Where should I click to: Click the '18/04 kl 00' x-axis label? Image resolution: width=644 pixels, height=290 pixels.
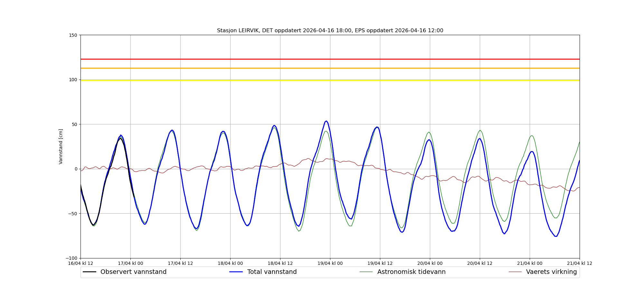tap(230, 263)
